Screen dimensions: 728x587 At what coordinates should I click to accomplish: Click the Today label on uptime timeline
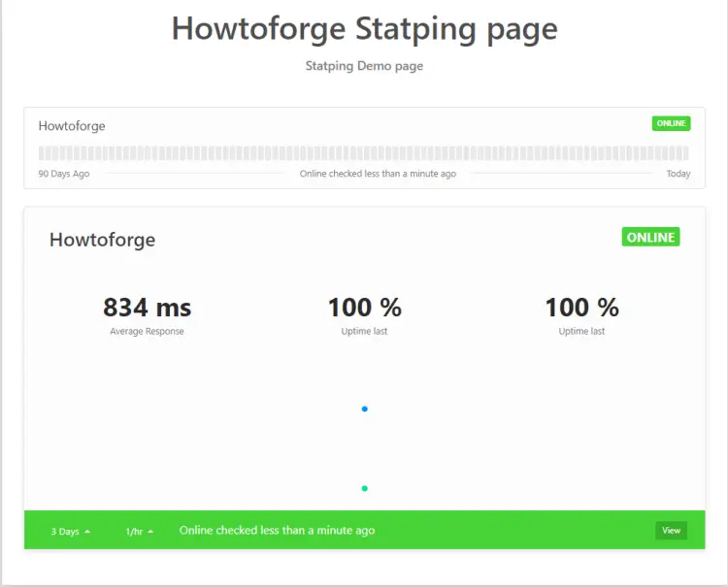coord(678,174)
